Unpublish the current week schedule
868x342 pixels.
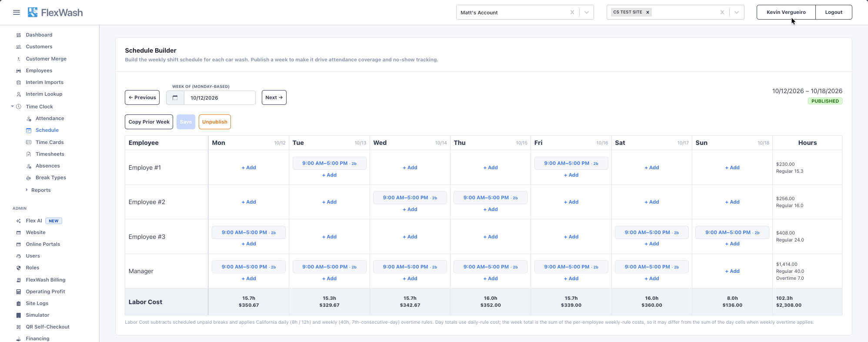pos(215,122)
